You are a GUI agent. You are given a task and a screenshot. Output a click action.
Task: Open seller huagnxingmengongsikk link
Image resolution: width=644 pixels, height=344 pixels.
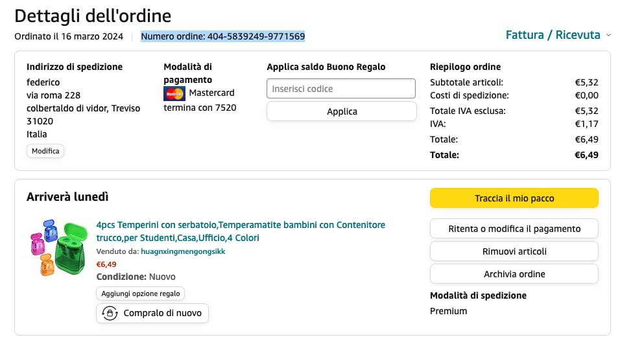point(183,251)
